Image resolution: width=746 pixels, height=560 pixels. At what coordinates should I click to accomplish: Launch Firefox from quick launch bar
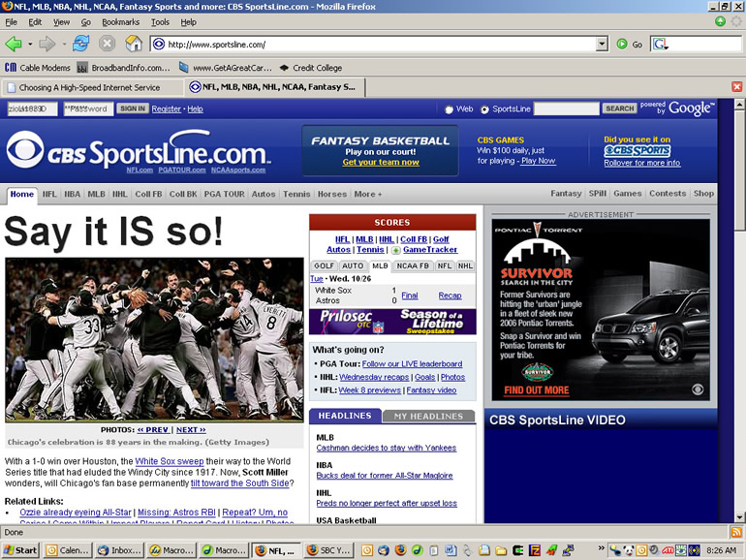click(400, 550)
